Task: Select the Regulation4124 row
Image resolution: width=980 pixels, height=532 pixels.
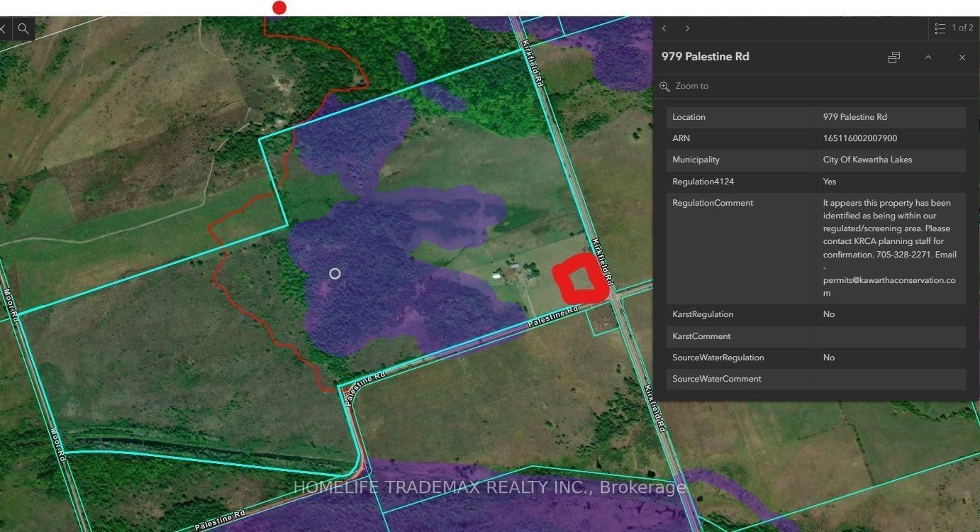Action: (x=815, y=182)
